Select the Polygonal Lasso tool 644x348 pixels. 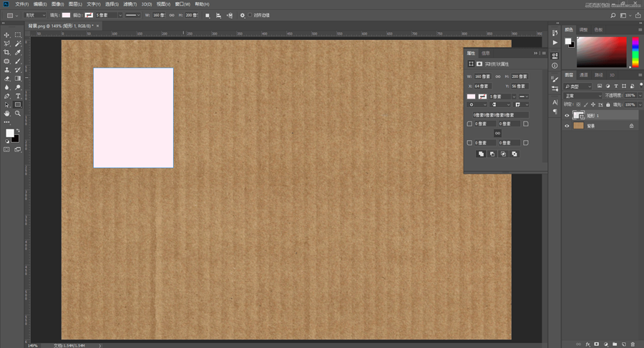[x=6, y=44]
